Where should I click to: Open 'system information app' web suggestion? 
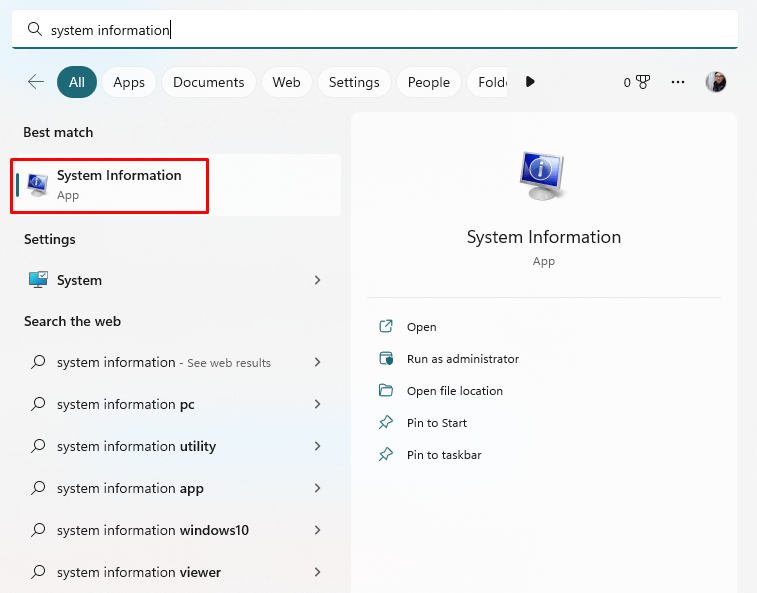(130, 488)
